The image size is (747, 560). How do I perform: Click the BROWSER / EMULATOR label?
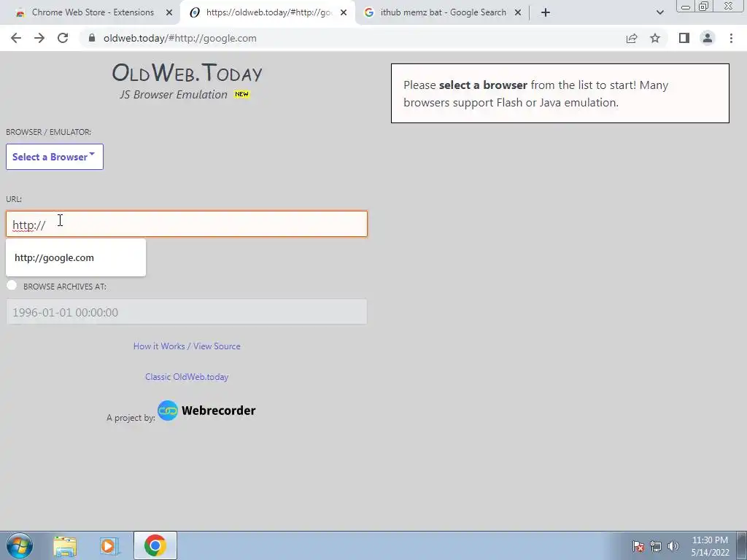(x=49, y=132)
